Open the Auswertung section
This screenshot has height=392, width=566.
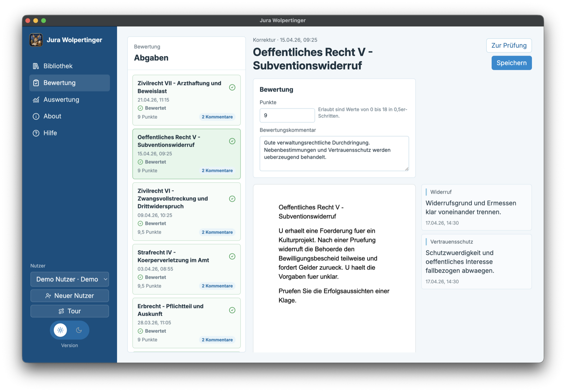tap(70, 100)
